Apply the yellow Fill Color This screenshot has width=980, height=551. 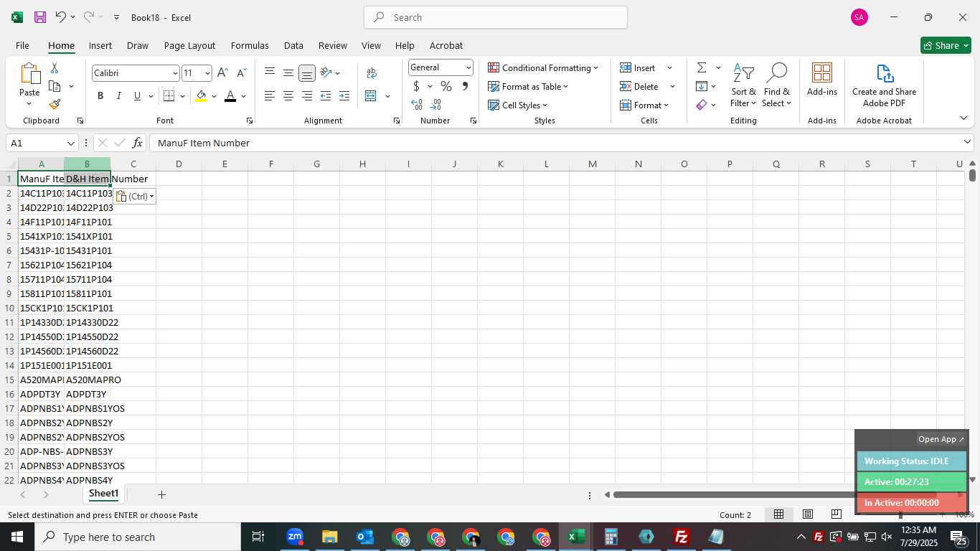point(201,96)
